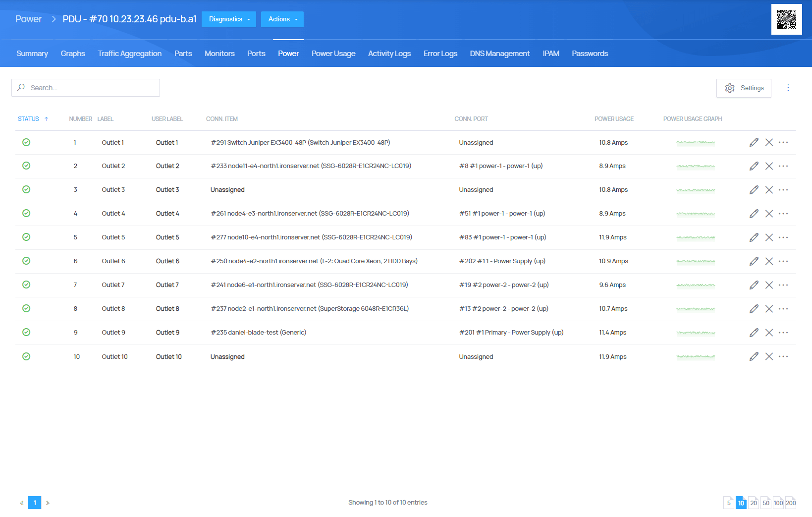Screen dimensions: 812x517
Task: Go to the next page arrow
Action: 48,503
